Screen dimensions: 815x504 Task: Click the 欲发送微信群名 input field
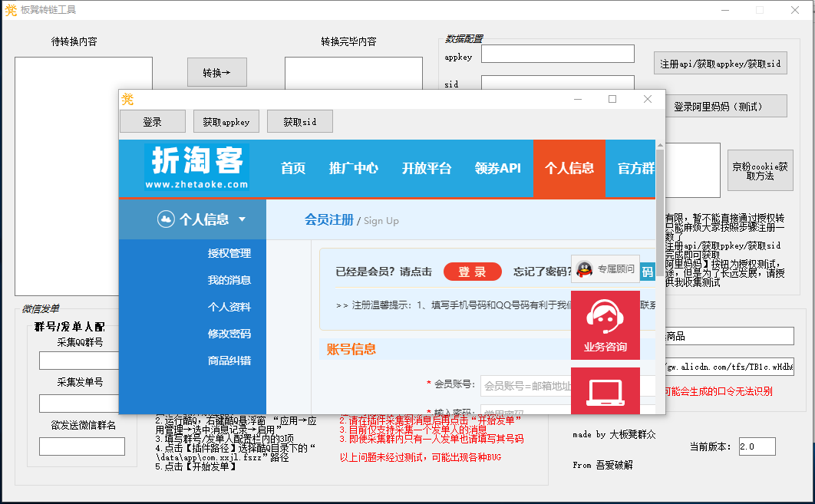(82, 446)
